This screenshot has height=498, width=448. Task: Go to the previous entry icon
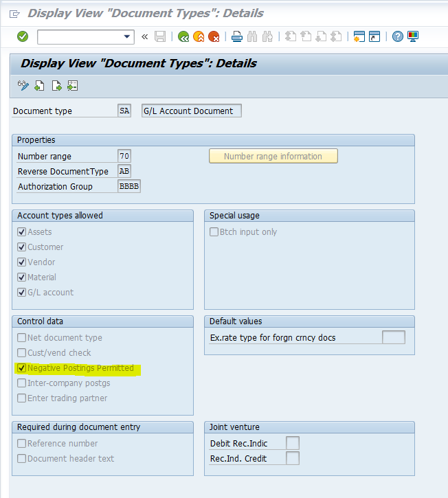(39, 86)
